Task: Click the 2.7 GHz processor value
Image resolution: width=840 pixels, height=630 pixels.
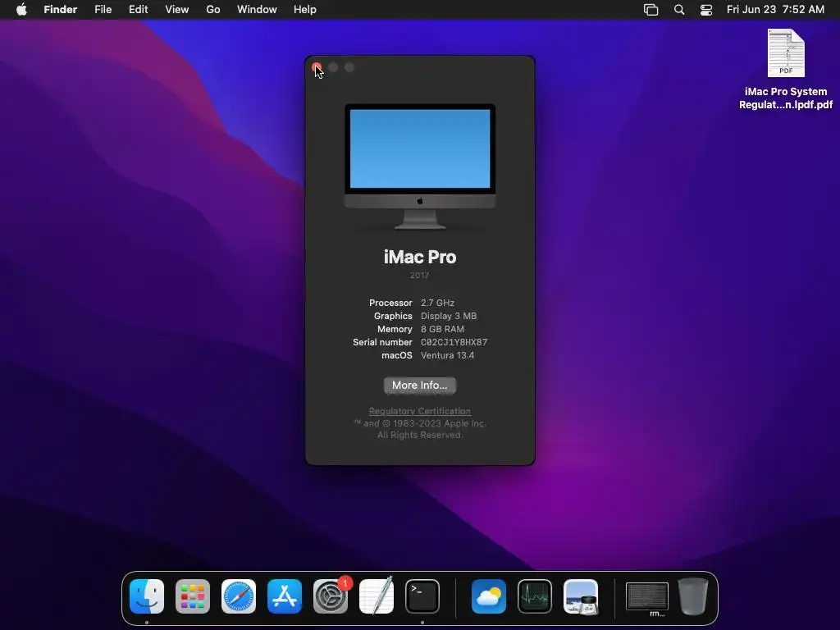Action: tap(437, 303)
